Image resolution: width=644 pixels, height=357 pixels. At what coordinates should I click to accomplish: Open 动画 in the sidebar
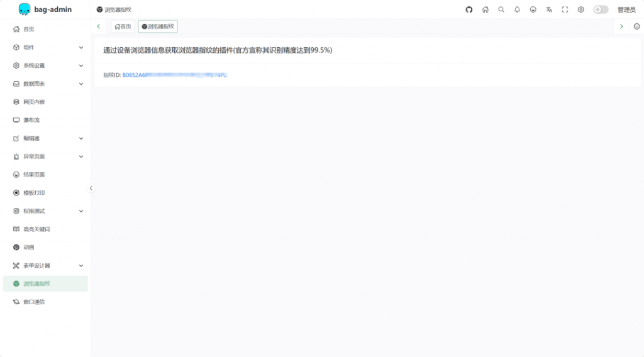45,248
